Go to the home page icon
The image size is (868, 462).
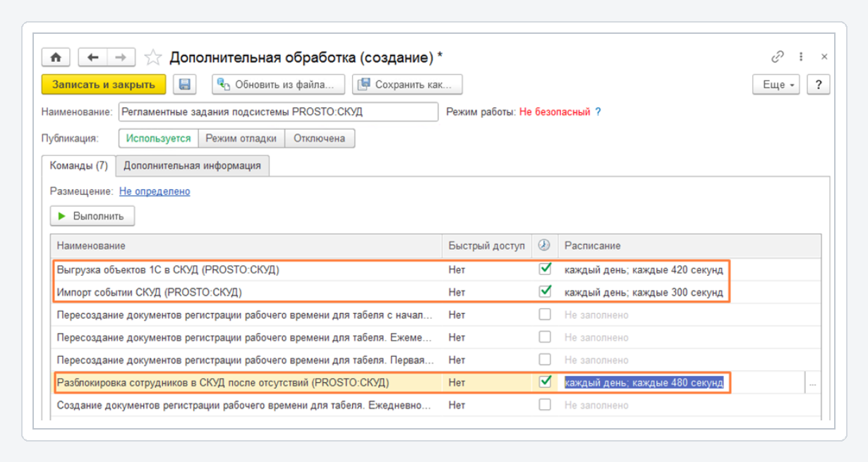(56, 56)
